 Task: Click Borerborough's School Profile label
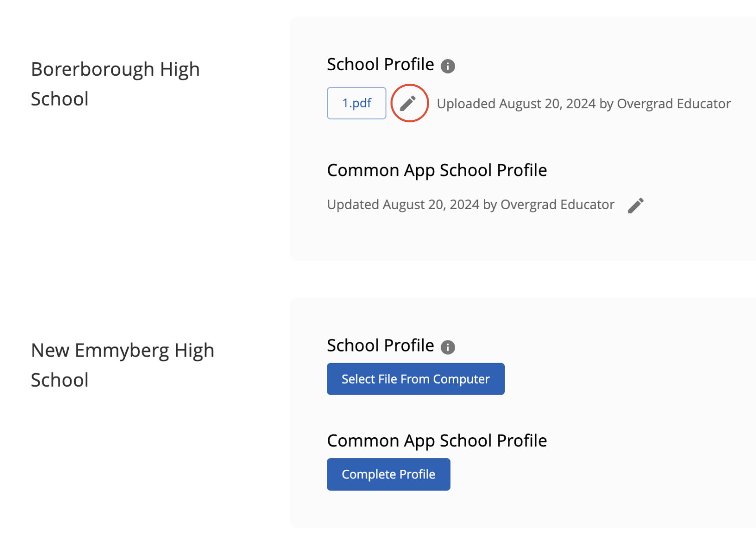point(380,65)
